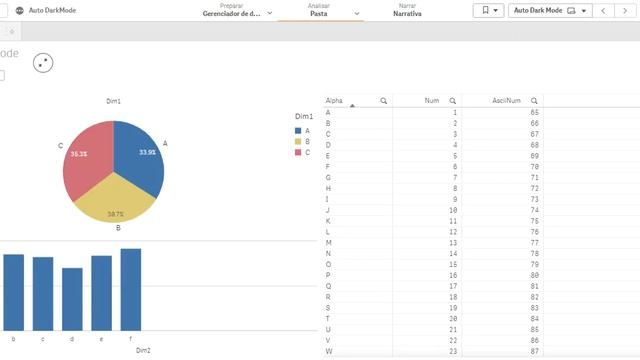Expand the Analisar dropdown chevron
The image size is (640, 360).
click(x=357, y=13)
